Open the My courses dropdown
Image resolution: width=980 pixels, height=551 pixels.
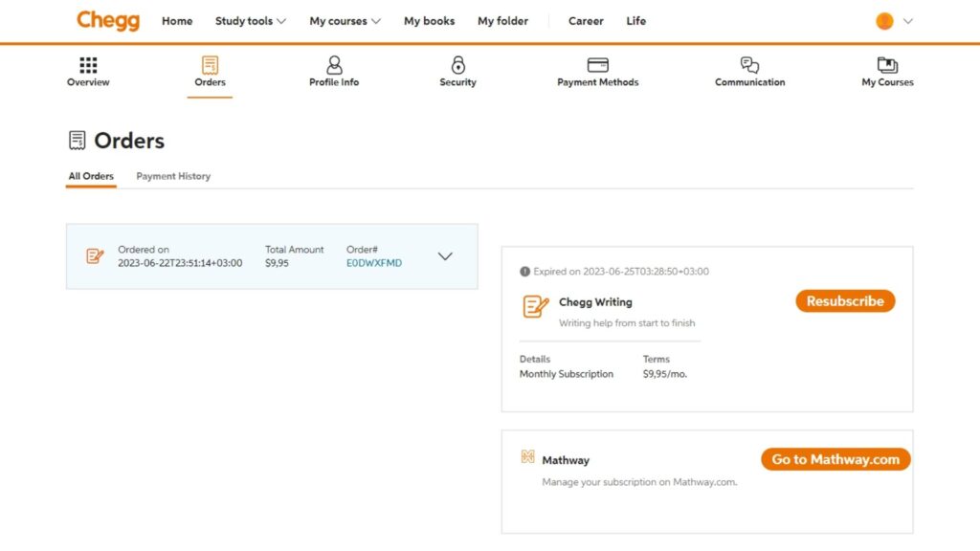tap(344, 20)
